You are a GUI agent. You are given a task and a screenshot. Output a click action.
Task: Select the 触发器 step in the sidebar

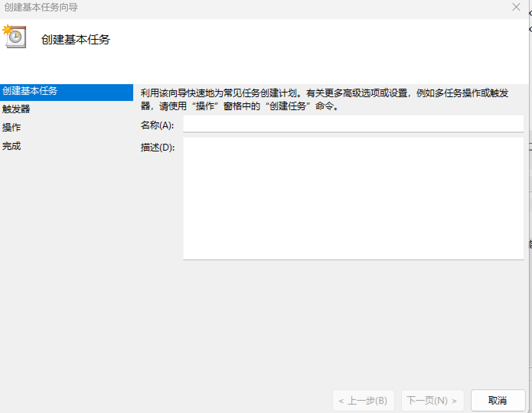(16, 109)
